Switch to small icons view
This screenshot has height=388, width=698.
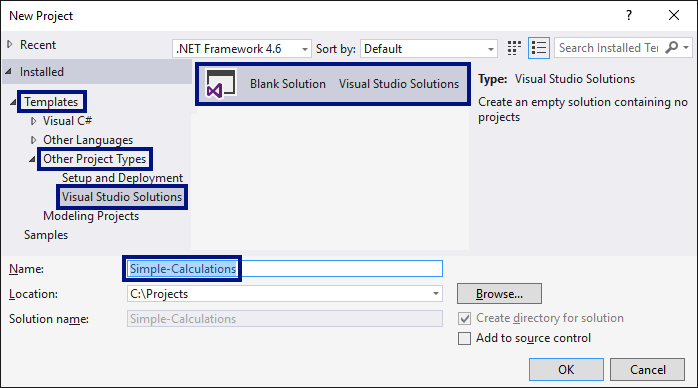[514, 48]
